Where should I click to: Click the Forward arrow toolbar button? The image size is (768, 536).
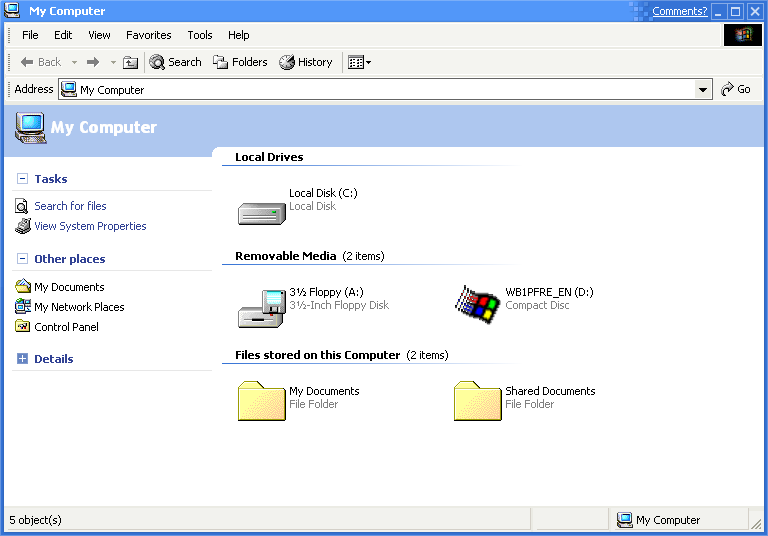[93, 62]
